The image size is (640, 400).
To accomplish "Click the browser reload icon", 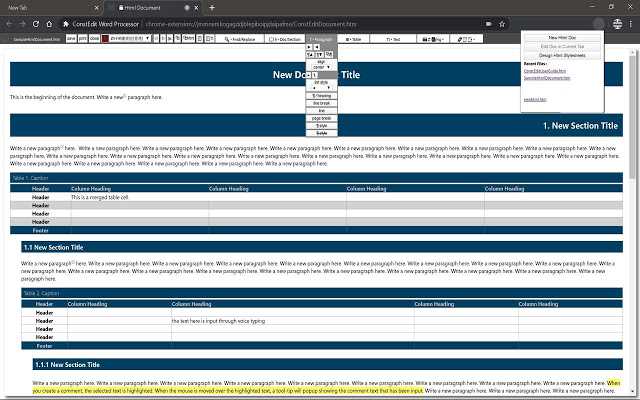I will (x=36, y=22).
